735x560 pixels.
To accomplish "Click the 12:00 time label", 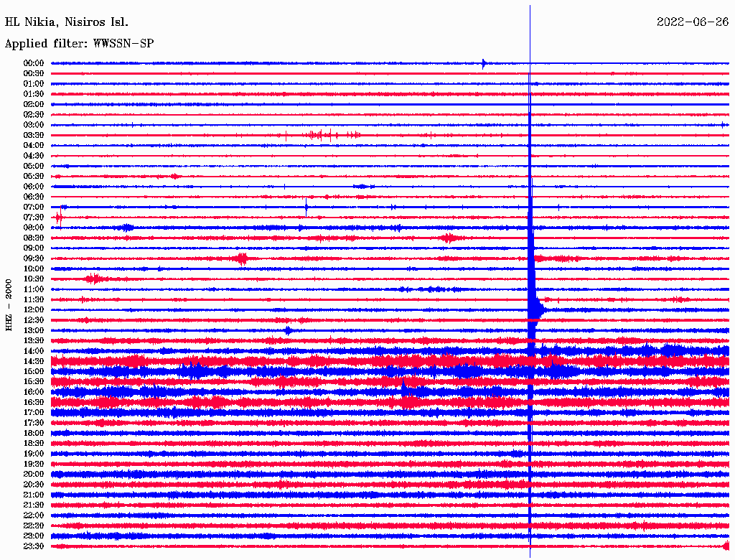I will tap(34, 310).
